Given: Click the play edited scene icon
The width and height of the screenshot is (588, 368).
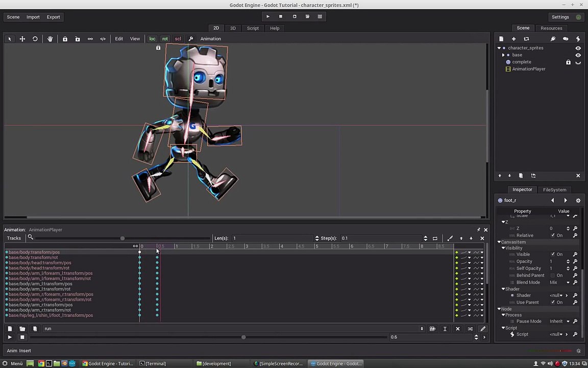Looking at the screenshot, I should click(x=295, y=16).
